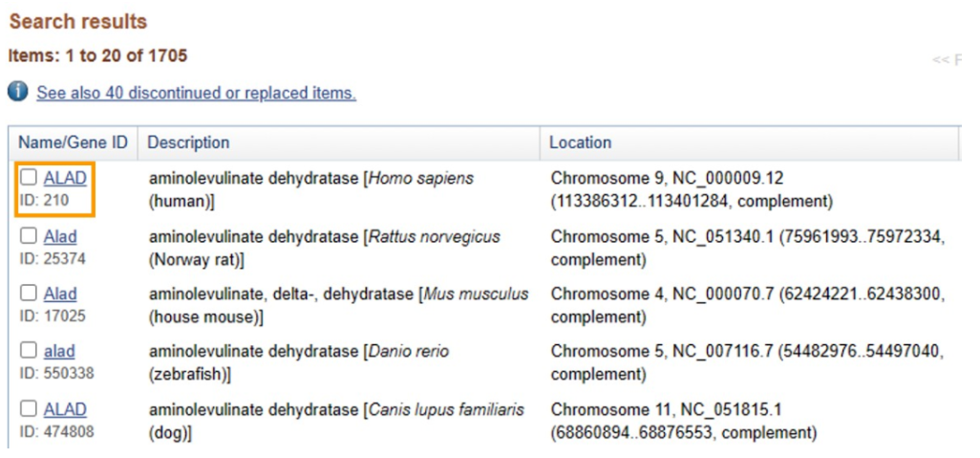Open the Norway rat Alad link
The image size is (980, 458).
[60, 236]
